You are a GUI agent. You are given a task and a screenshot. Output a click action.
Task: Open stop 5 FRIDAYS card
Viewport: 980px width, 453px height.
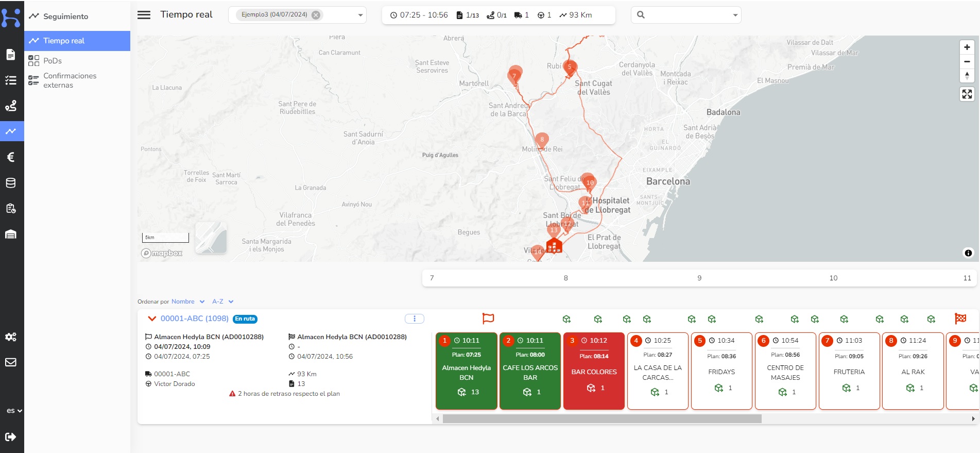pos(721,371)
